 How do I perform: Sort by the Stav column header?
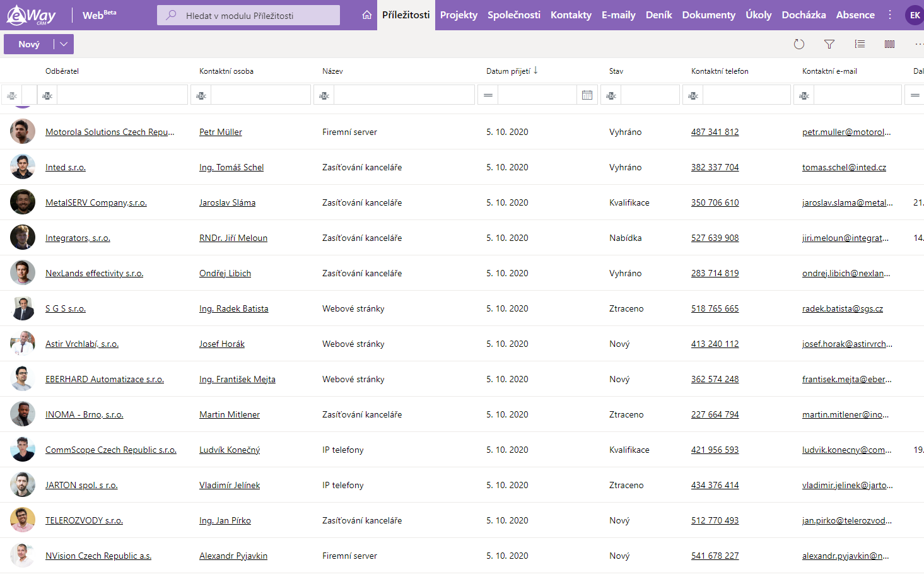coord(616,71)
